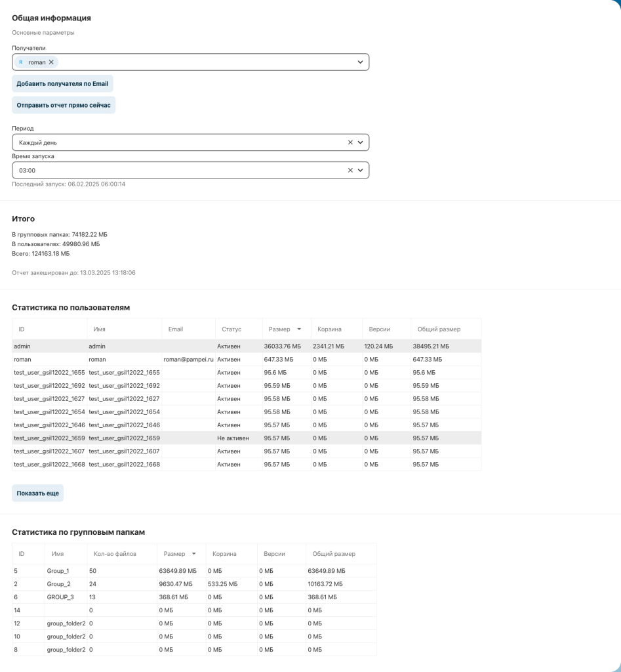Click the GROUP_3 folder name cell

[60, 597]
